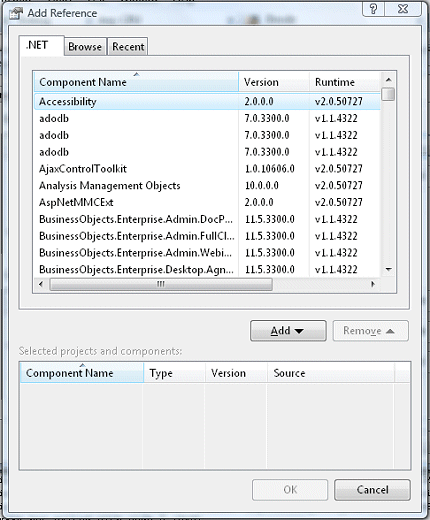The image size is (430, 520).
Task: Sort by Version column in top list
Action: [274, 82]
